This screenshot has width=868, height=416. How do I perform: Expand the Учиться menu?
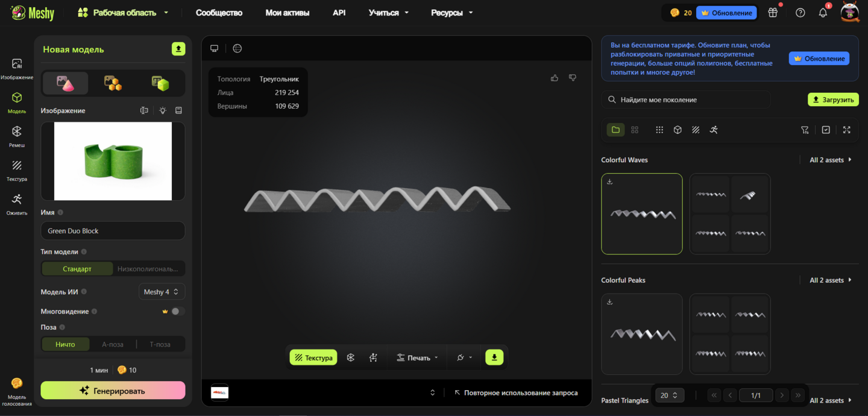coord(389,13)
